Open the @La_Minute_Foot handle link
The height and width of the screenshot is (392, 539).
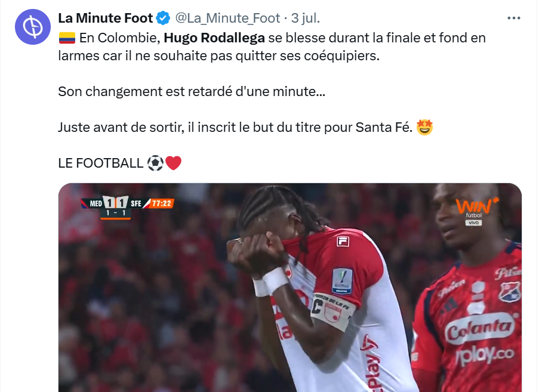click(227, 18)
